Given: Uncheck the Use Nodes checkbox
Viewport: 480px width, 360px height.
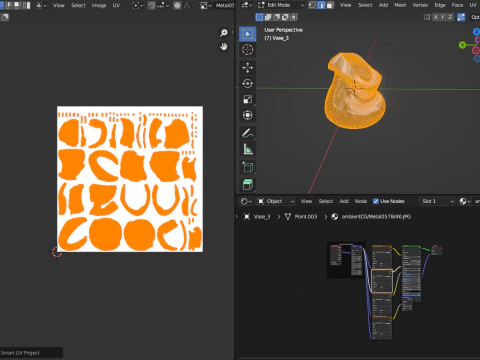Looking at the screenshot, I should [x=376, y=201].
